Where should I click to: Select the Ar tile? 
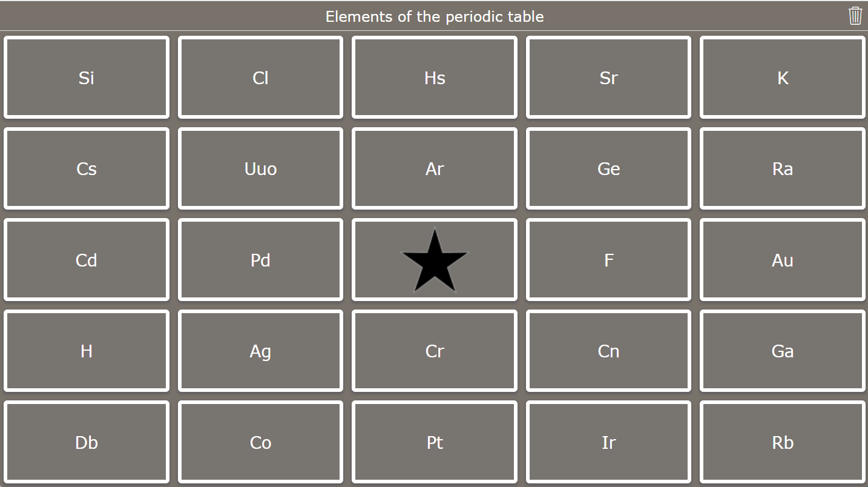(434, 169)
